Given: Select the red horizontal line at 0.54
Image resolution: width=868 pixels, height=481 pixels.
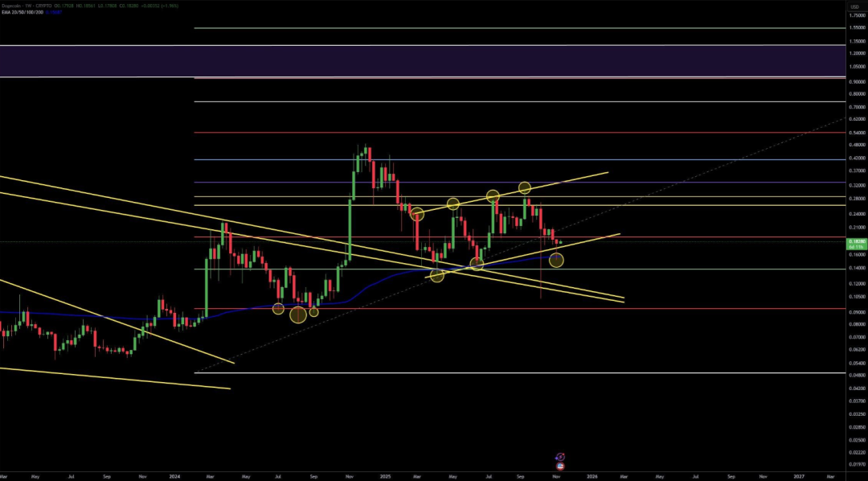Looking at the screenshot, I should pyautogui.click(x=482, y=132).
